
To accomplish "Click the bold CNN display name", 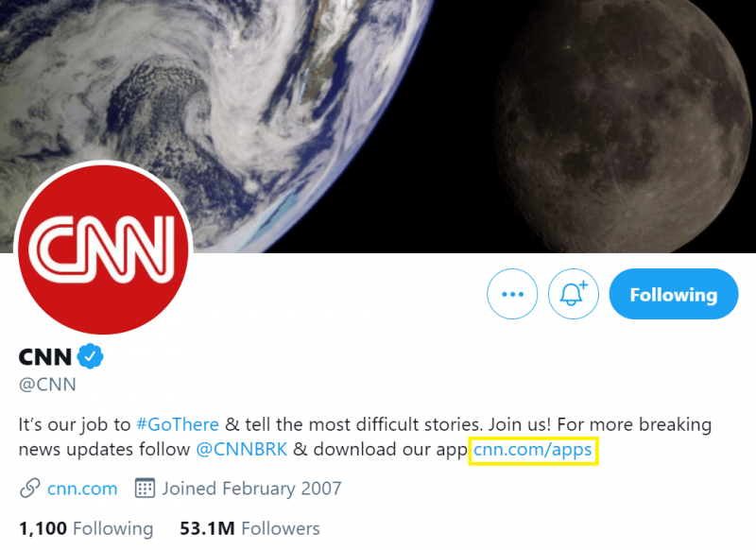I will pyautogui.click(x=44, y=356).
